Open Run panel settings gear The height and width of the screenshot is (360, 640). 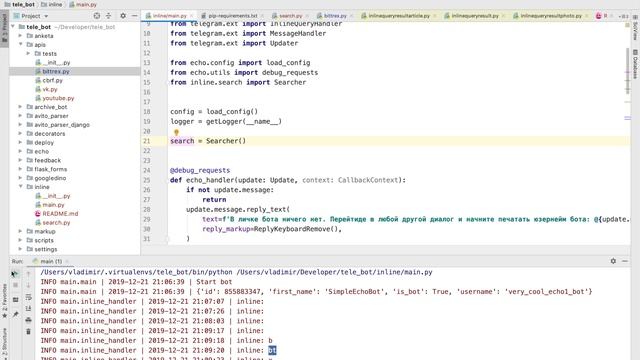click(x=613, y=261)
